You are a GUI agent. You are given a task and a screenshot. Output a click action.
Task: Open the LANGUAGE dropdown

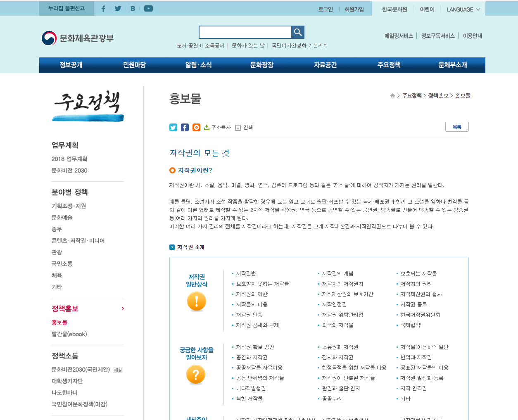coord(463,9)
